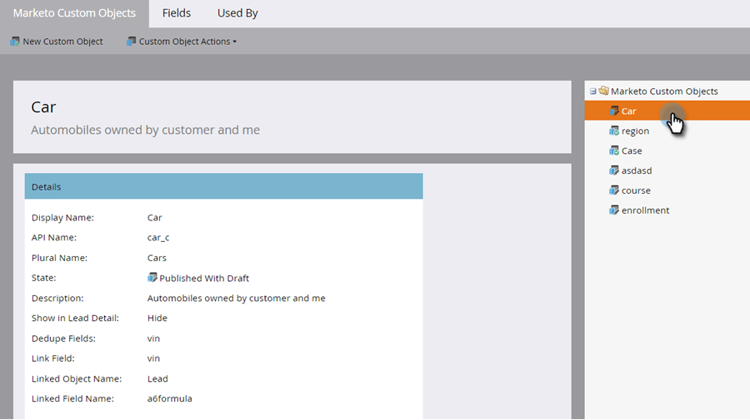This screenshot has width=750, height=420.
Task: Click the Description label
Action: 57,298
